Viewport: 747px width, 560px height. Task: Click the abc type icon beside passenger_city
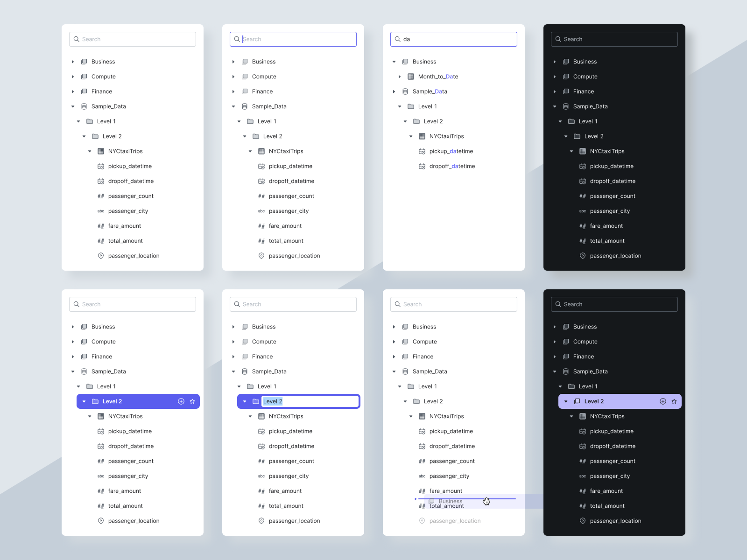click(x=101, y=211)
